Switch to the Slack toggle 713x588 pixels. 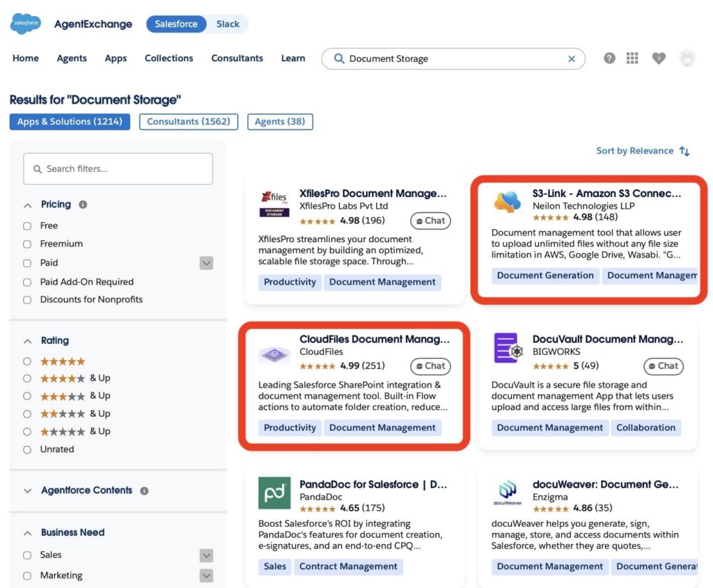pos(228,24)
